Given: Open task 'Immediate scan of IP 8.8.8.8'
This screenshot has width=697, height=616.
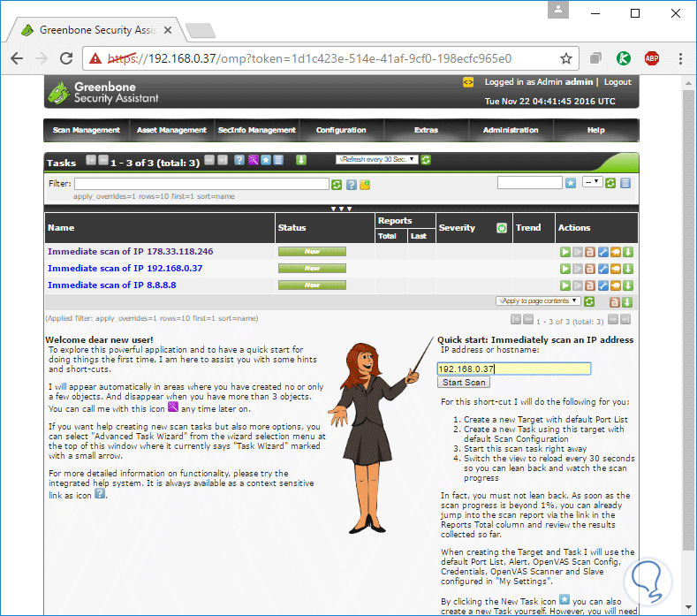Looking at the screenshot, I should pyautogui.click(x=111, y=285).
